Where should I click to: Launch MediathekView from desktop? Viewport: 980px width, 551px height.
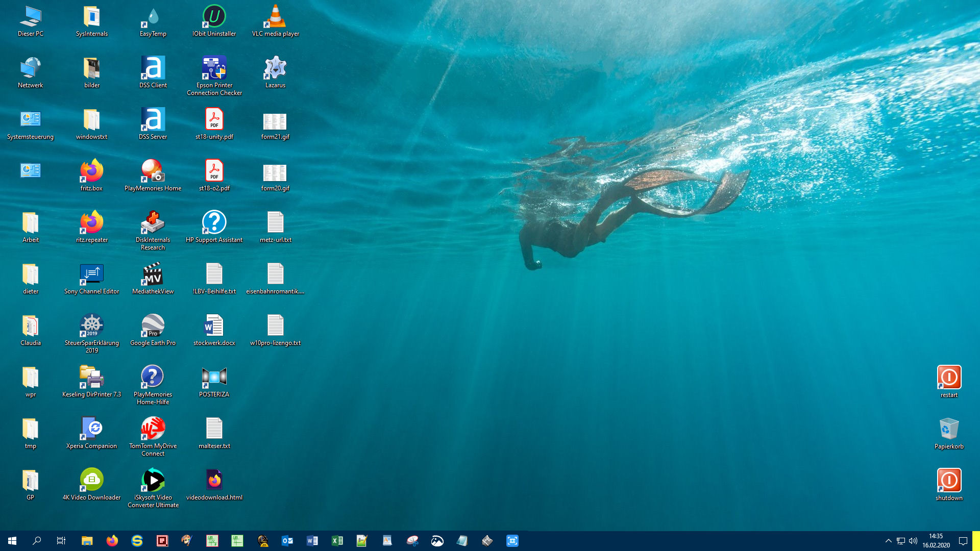[x=153, y=275]
